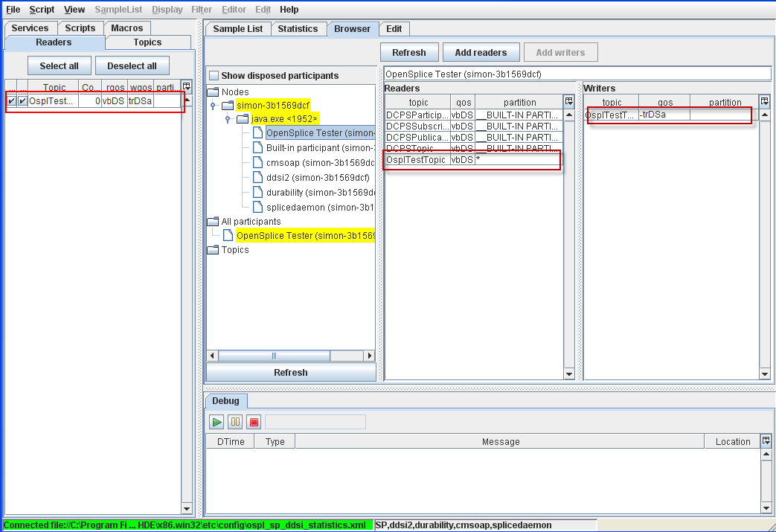Switch to the Scripts tab
The image size is (776, 532).
(x=80, y=28)
